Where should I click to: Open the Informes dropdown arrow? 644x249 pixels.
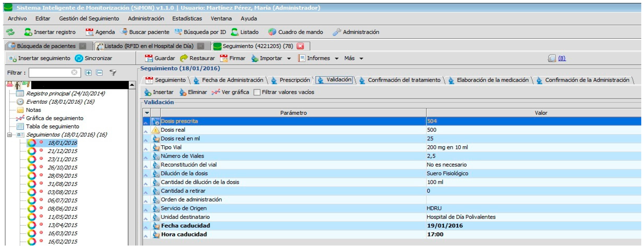tap(337, 59)
